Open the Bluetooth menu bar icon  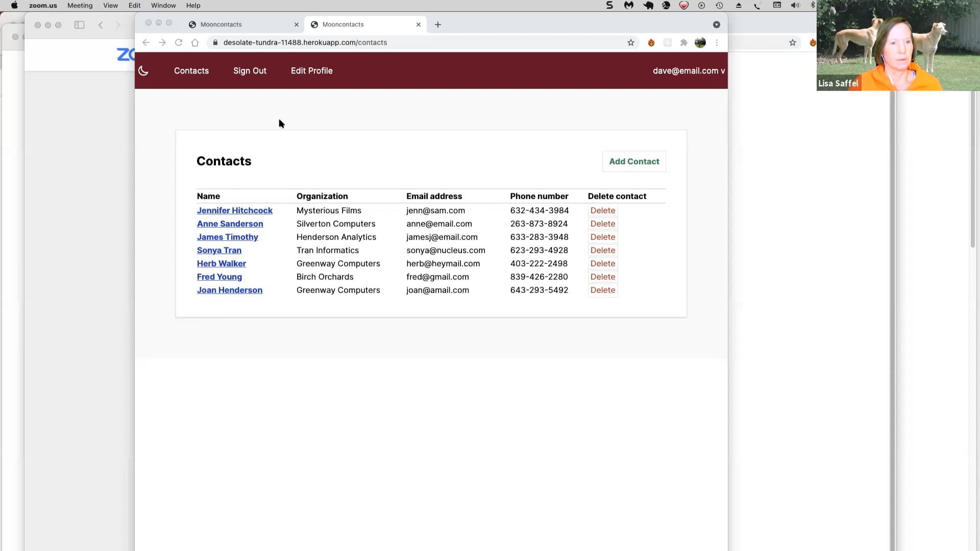[813, 5]
